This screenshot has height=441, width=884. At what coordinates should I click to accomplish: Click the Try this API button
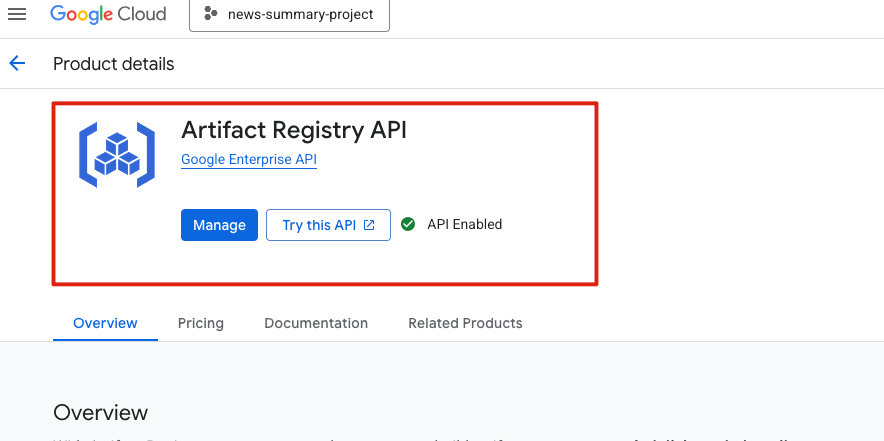[328, 225]
